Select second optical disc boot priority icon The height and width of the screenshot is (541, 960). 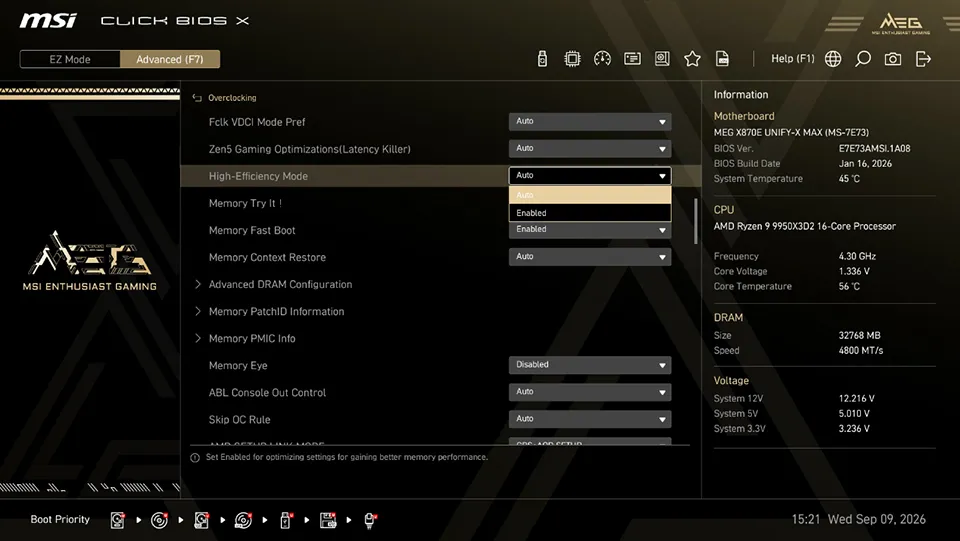tap(244, 520)
